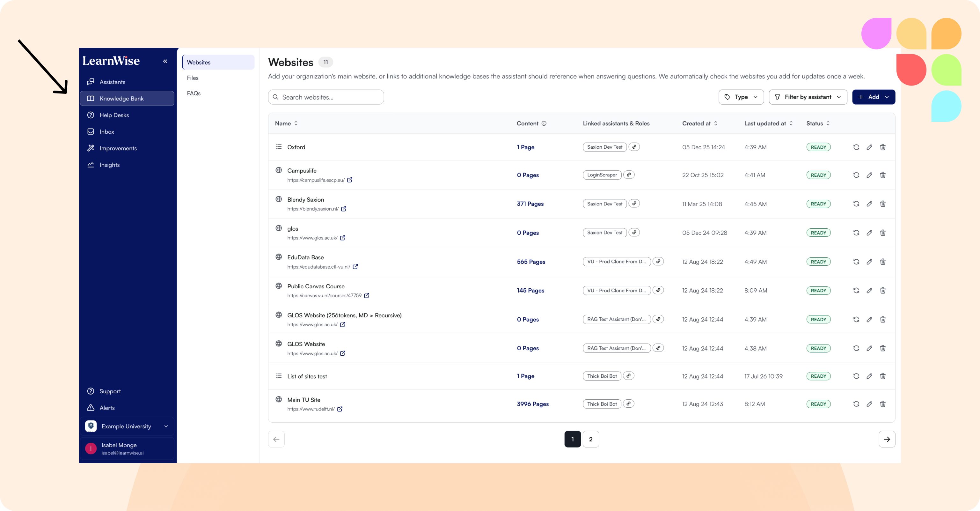Click the Search websites input field

click(x=325, y=97)
